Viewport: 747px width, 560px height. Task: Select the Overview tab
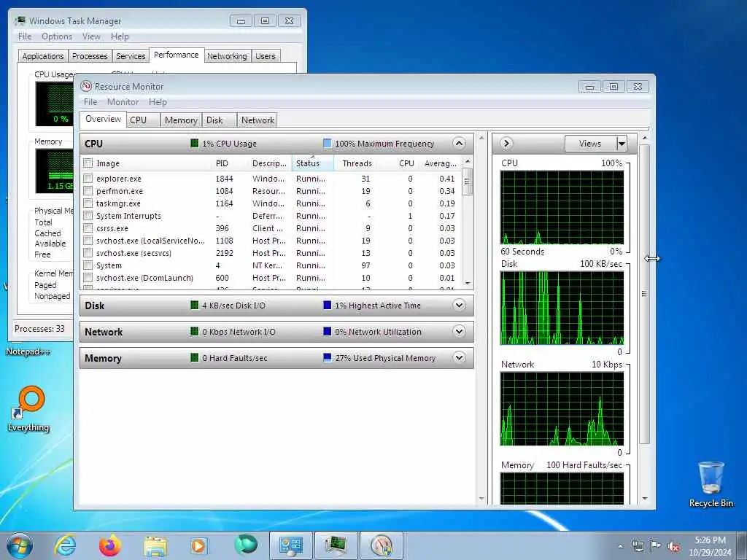[x=103, y=119]
